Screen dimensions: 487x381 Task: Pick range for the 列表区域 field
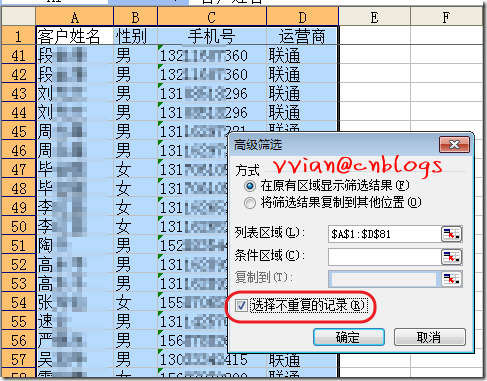click(451, 234)
